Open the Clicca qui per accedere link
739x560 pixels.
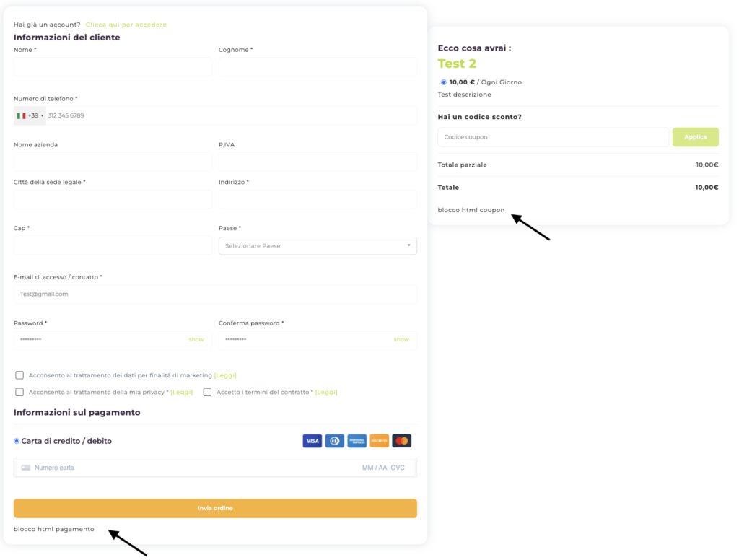click(x=126, y=25)
